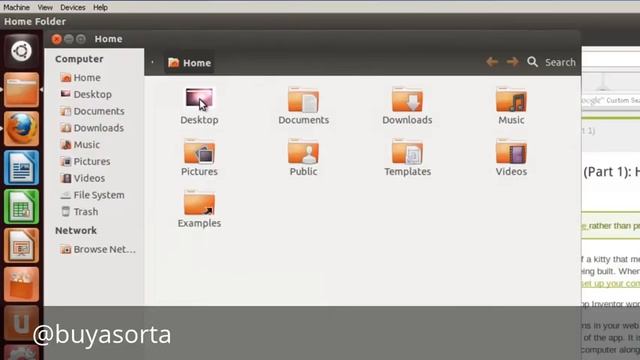
Task: Click the Network sidebar heading
Action: tap(76, 231)
